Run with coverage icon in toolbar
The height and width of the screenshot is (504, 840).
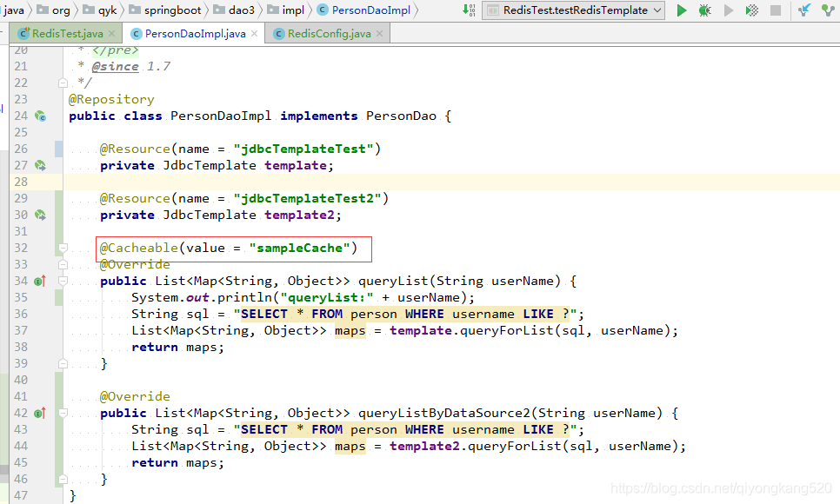click(x=752, y=10)
